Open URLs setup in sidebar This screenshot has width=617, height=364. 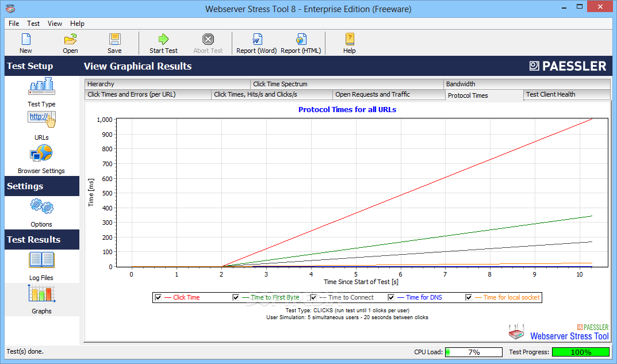pos(41,125)
